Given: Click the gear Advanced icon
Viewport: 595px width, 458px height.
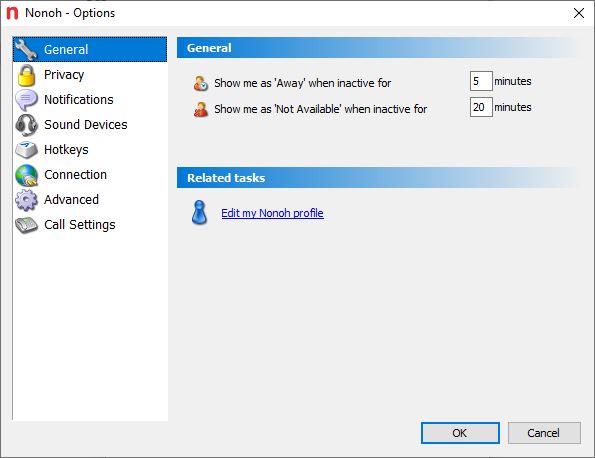Looking at the screenshot, I should (x=27, y=200).
